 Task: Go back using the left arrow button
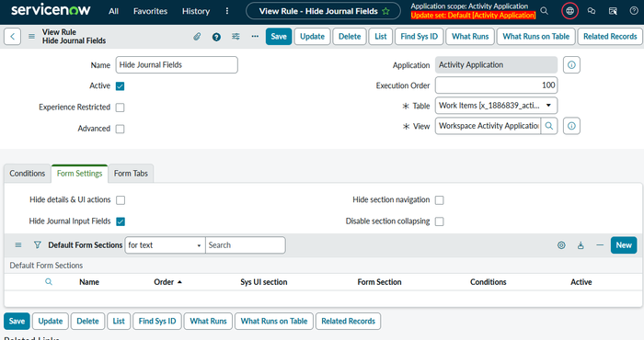(x=12, y=37)
